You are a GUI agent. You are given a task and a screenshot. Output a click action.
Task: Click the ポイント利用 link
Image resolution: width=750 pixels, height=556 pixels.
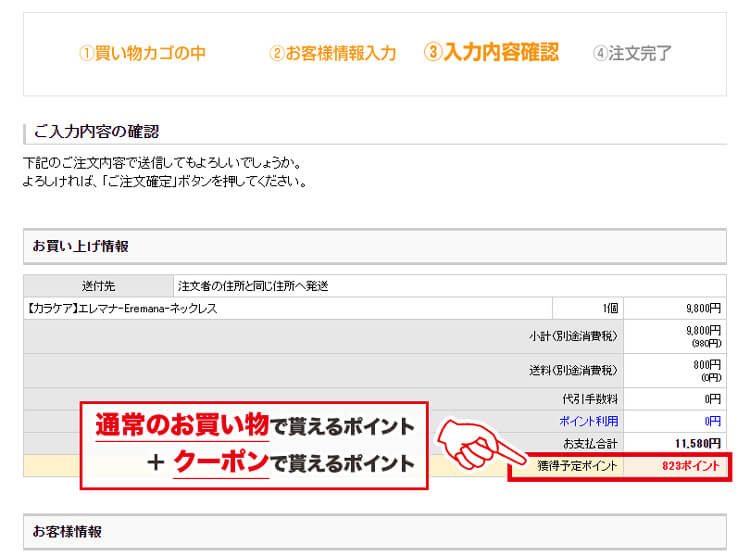pyautogui.click(x=588, y=421)
